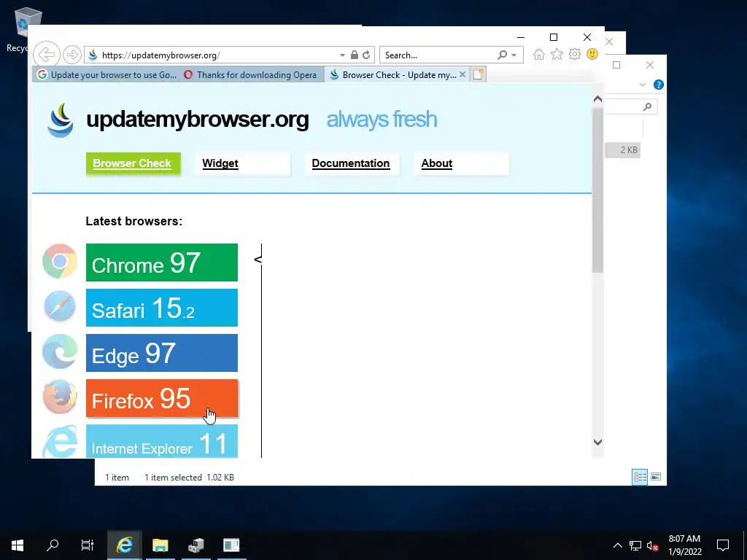
Task: Click the fourth taskbar app icon
Action: tap(231, 545)
